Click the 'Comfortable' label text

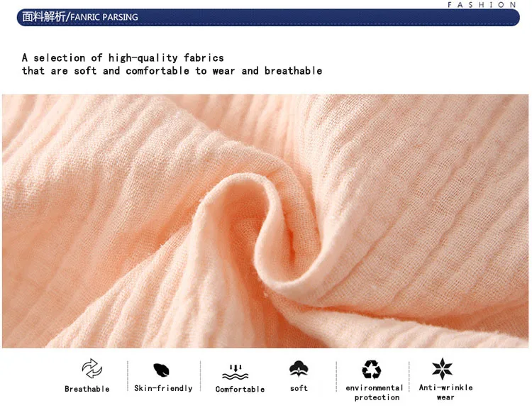click(240, 389)
